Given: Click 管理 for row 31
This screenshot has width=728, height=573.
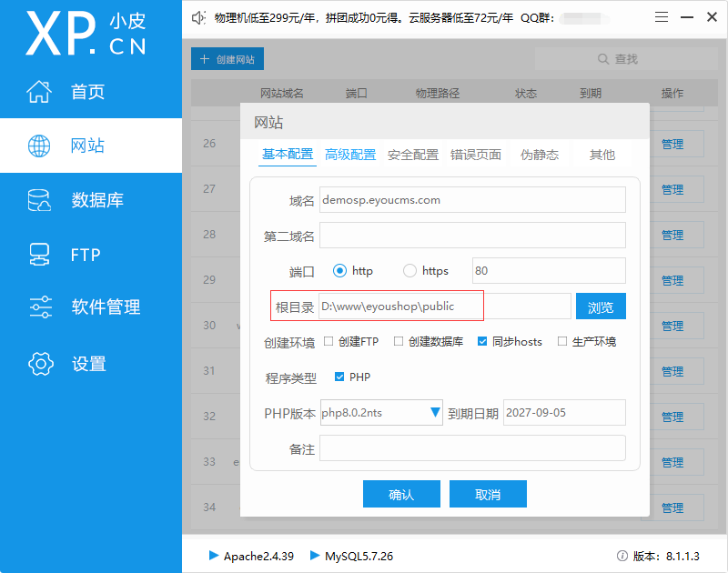Looking at the screenshot, I should pyautogui.click(x=672, y=371).
